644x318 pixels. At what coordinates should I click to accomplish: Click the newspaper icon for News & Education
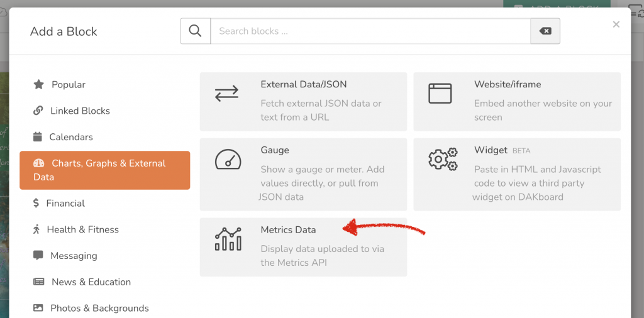(x=38, y=282)
